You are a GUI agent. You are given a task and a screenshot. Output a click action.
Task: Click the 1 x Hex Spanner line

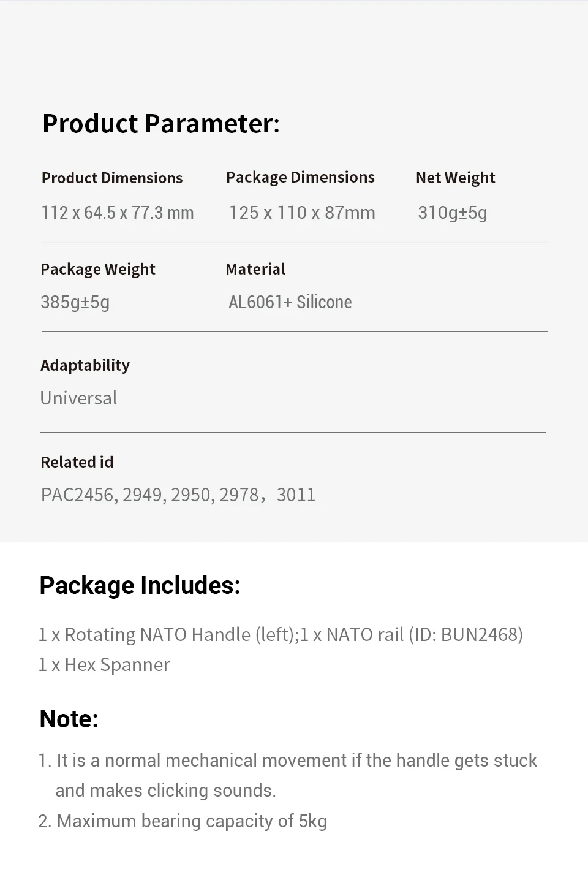[x=104, y=665]
